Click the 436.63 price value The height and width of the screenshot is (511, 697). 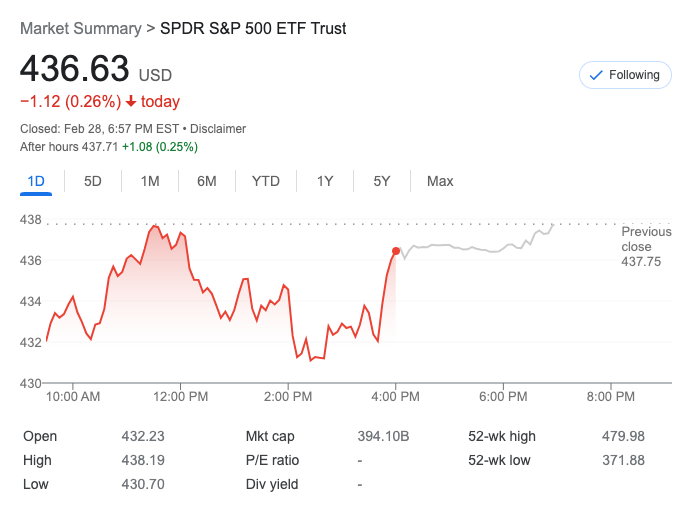click(x=75, y=69)
